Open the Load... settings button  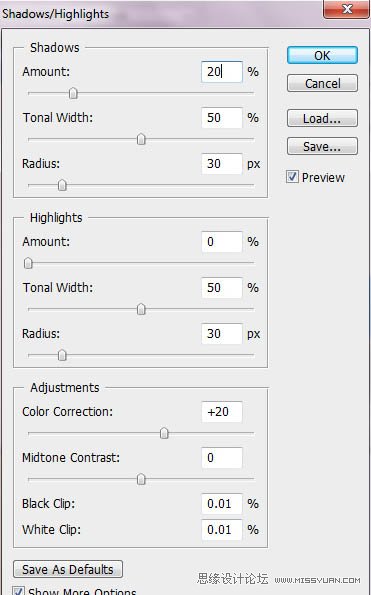322,118
